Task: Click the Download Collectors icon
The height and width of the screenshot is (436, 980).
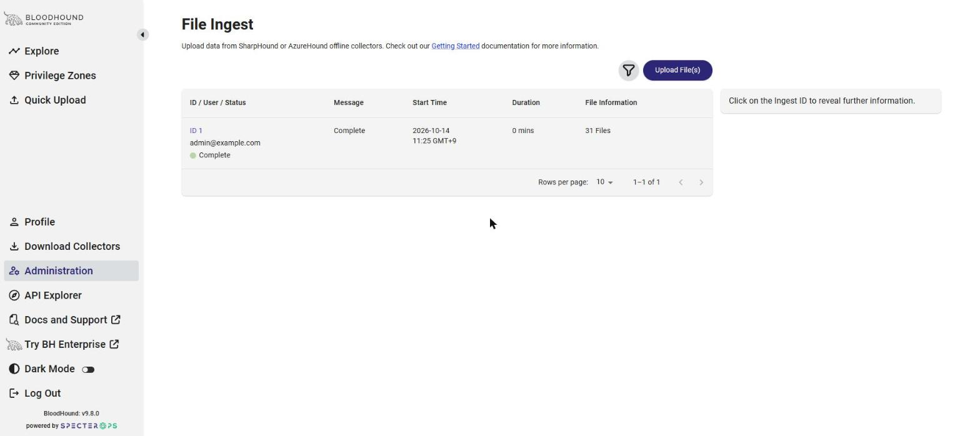Action: (14, 246)
